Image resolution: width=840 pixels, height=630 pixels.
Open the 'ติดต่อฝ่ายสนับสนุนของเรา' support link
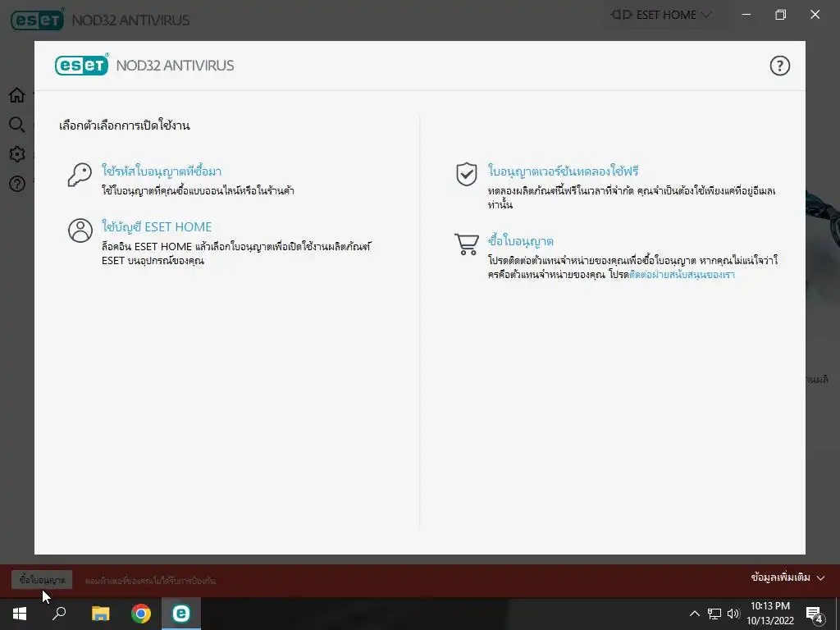coord(682,275)
